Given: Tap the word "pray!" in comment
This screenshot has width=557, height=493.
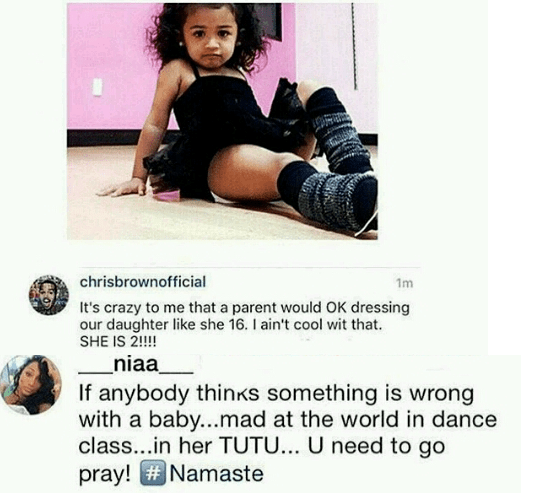Looking at the screenshot, I should (105, 475).
